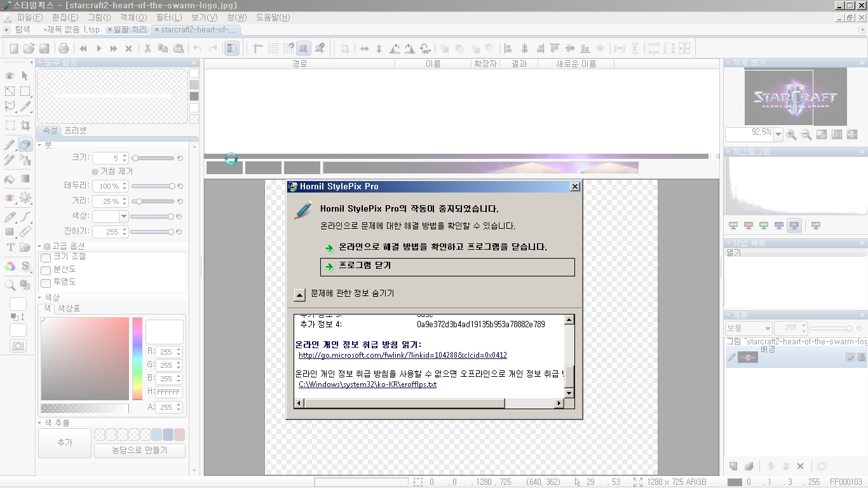
Task: Open the erofflps.txt file path link
Action: [367, 384]
